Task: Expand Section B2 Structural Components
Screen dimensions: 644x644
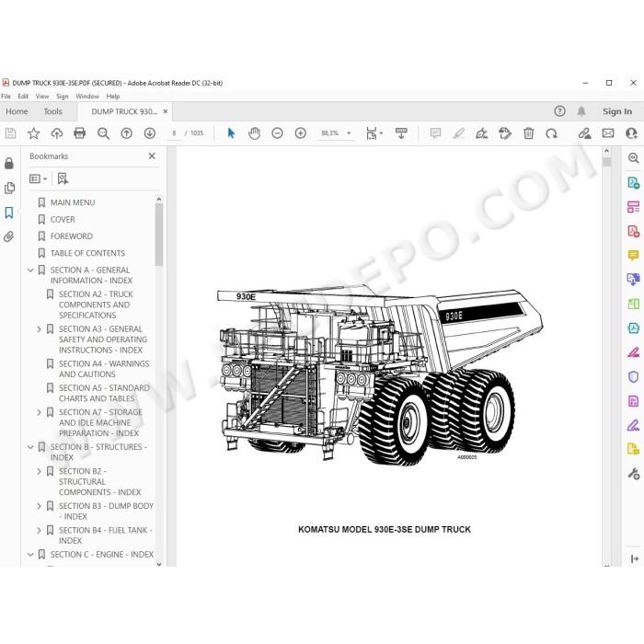Action: click(x=39, y=471)
